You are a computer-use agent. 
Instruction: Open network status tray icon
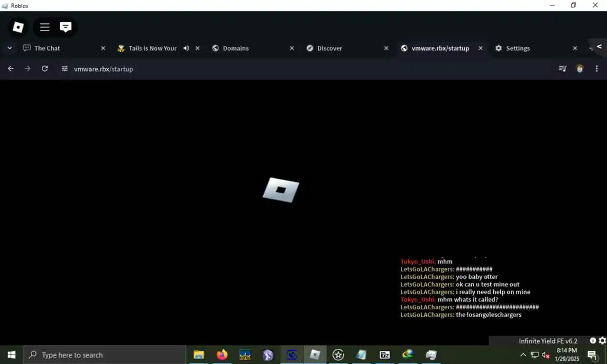point(534,355)
